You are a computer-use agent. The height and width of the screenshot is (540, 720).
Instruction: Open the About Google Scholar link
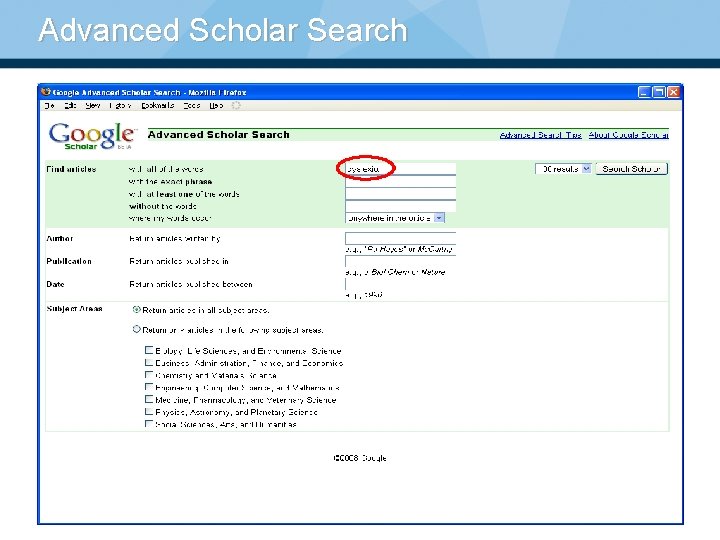point(629,135)
